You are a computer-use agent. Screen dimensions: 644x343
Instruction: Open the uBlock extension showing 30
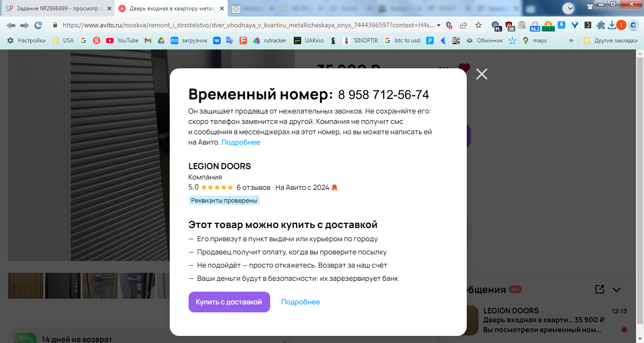point(510,26)
